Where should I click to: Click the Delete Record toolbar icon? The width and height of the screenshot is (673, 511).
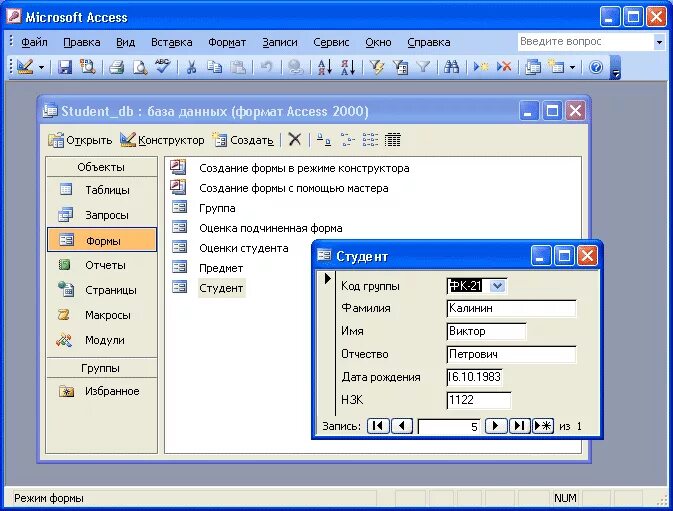click(504, 67)
